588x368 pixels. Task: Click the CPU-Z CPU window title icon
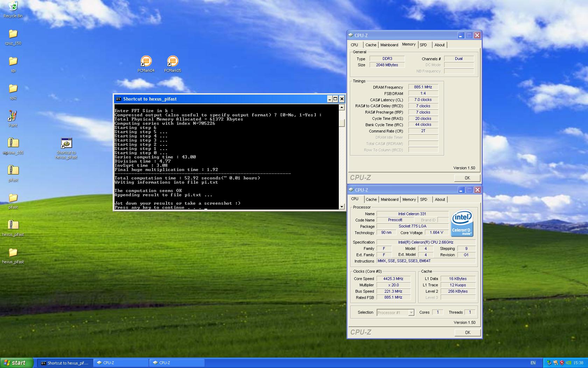tap(351, 190)
